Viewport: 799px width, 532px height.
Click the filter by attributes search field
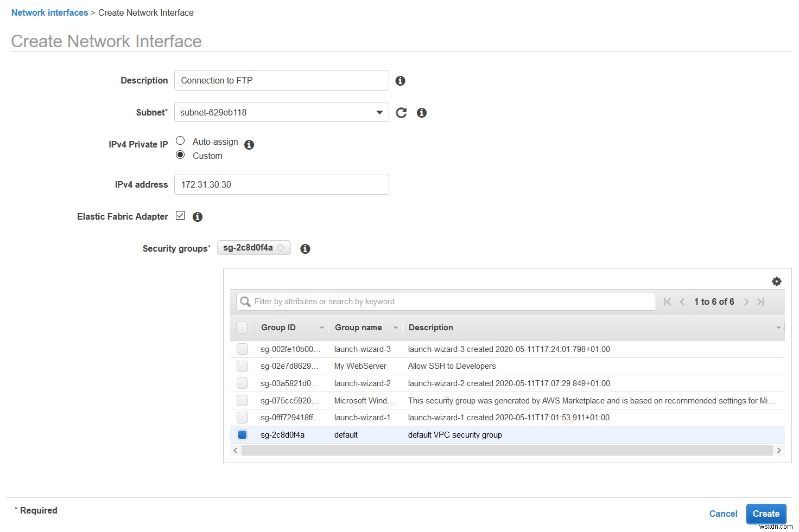pyautogui.click(x=445, y=302)
